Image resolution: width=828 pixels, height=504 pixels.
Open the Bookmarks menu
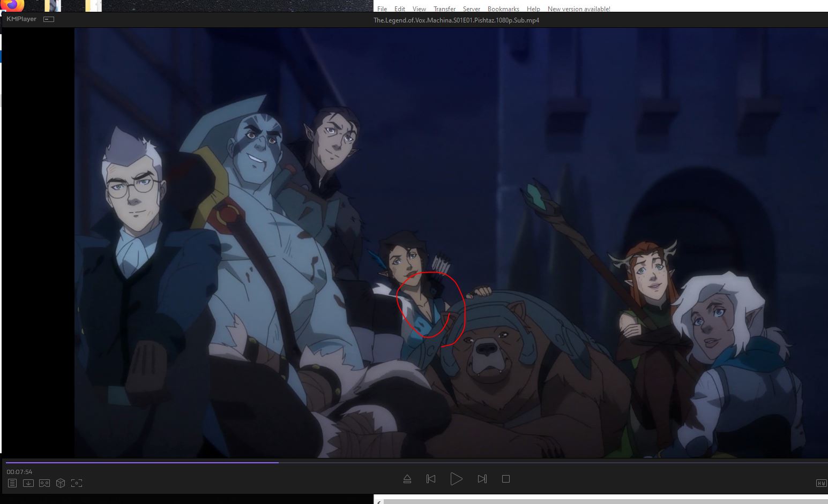click(503, 9)
